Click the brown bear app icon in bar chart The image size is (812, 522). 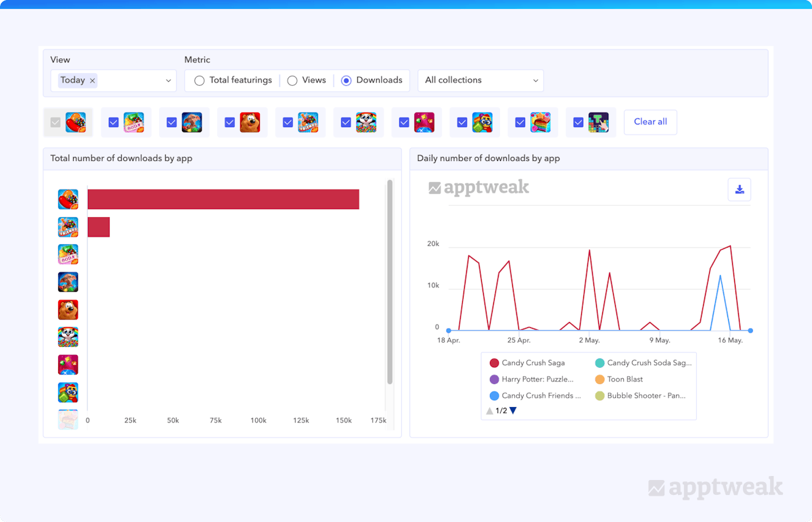click(68, 310)
